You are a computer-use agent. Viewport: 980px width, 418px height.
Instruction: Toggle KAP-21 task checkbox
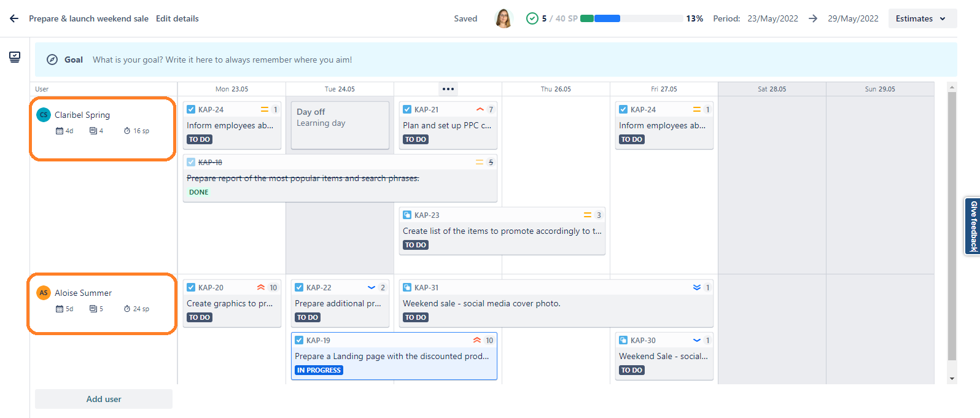click(x=407, y=109)
